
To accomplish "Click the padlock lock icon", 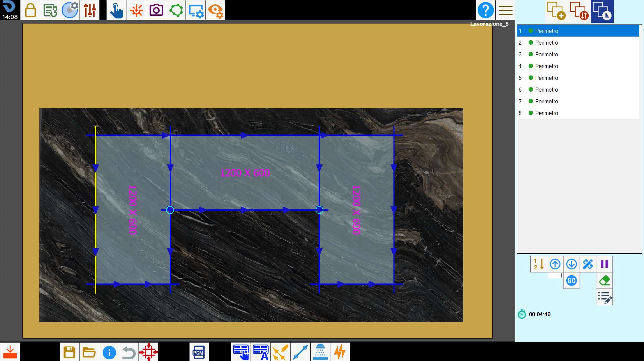I will [30, 10].
